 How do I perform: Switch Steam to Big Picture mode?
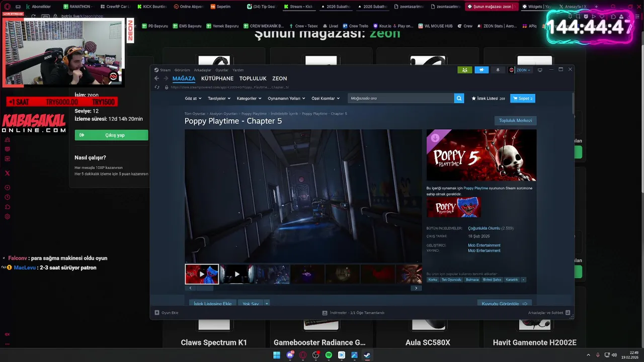tap(540, 70)
